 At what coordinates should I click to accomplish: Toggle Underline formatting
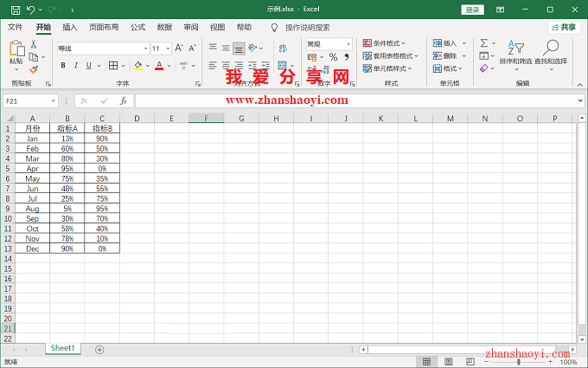pos(89,66)
